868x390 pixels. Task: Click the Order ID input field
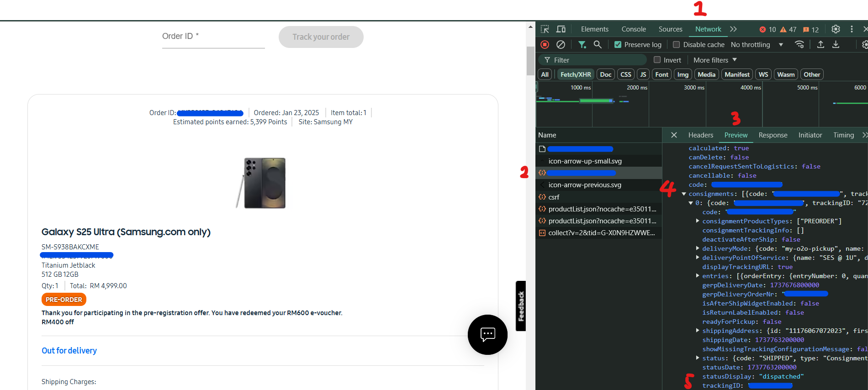coord(213,37)
